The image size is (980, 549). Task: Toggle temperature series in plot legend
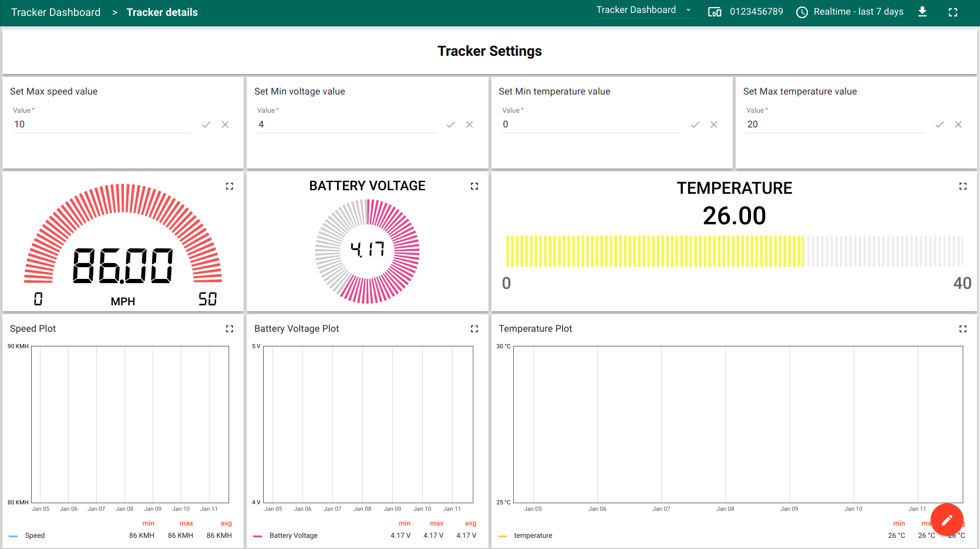(533, 535)
